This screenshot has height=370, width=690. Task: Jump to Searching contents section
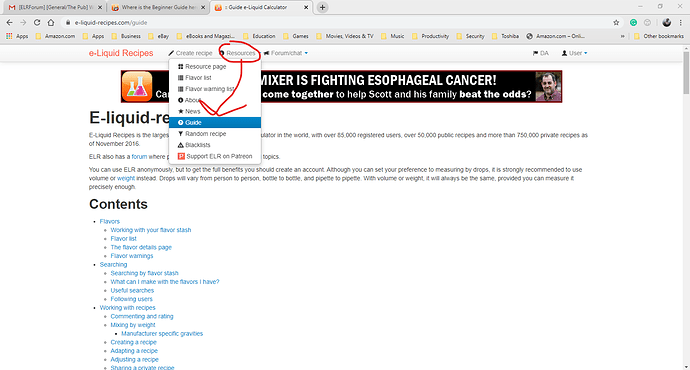tap(113, 264)
